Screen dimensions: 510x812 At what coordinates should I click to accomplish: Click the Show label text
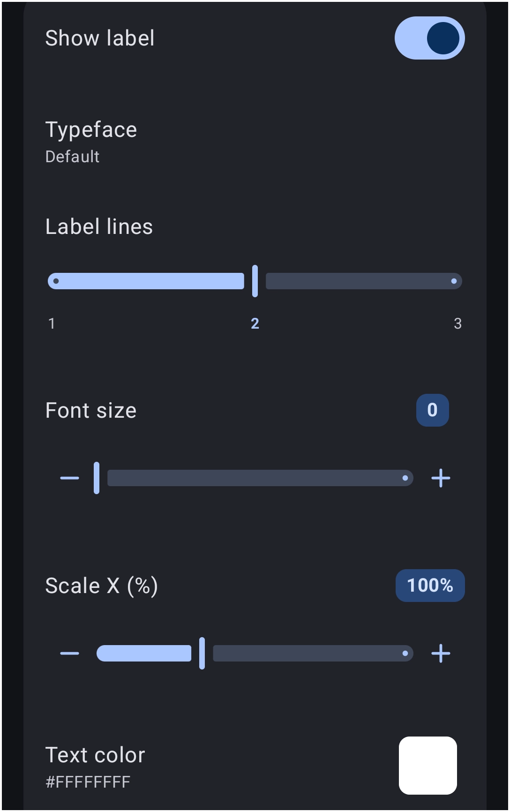click(100, 38)
